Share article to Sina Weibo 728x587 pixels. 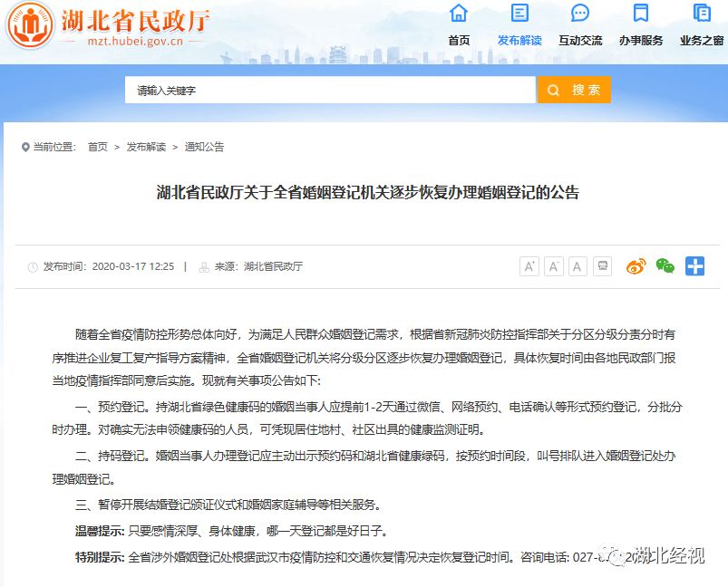point(636,266)
